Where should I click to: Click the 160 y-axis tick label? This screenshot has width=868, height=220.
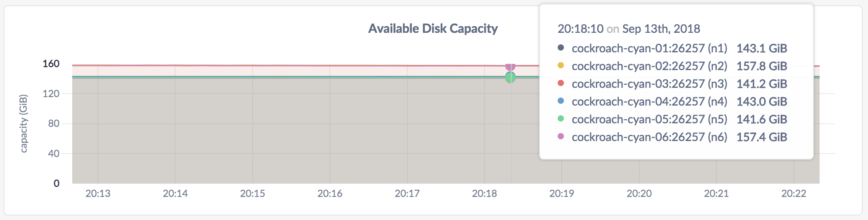tap(51, 64)
